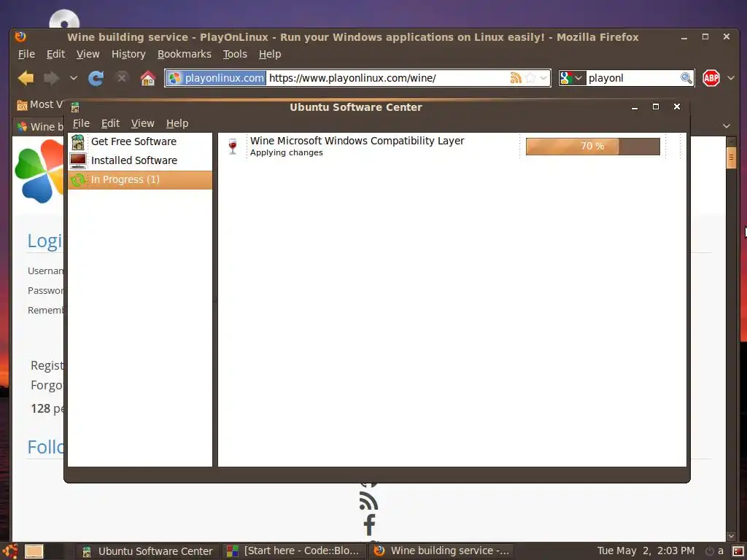Open Firefox's Tools menu
This screenshot has width=747, height=560.
coord(235,54)
